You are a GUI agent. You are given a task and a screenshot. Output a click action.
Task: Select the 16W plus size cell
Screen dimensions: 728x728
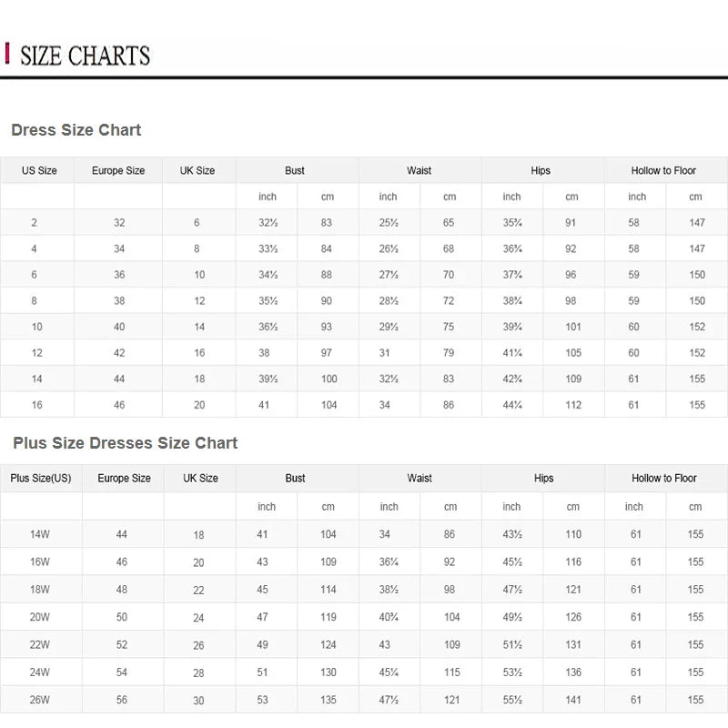click(x=40, y=562)
